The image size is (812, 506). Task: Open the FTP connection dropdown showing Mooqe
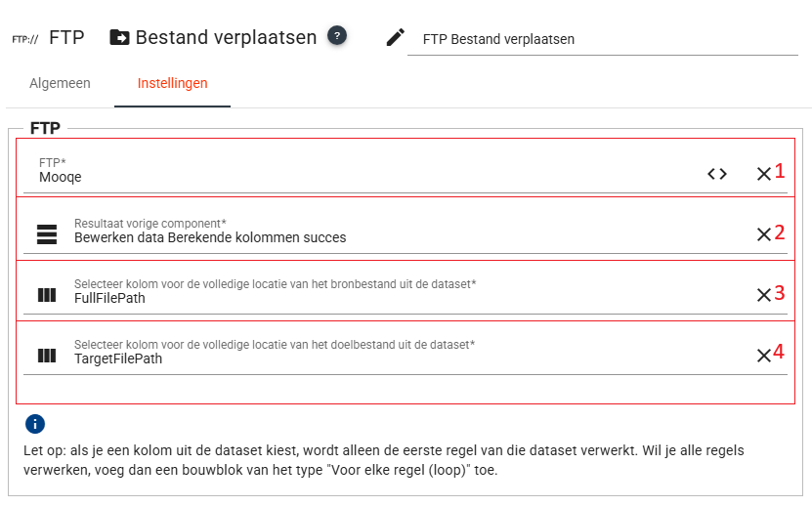362,177
